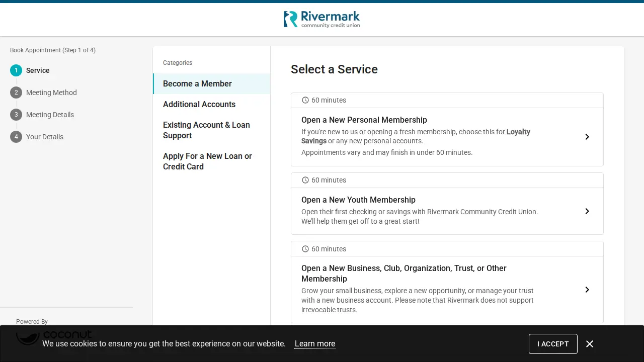Click the Service step label
This screenshot has height=362, width=644.
38,70
